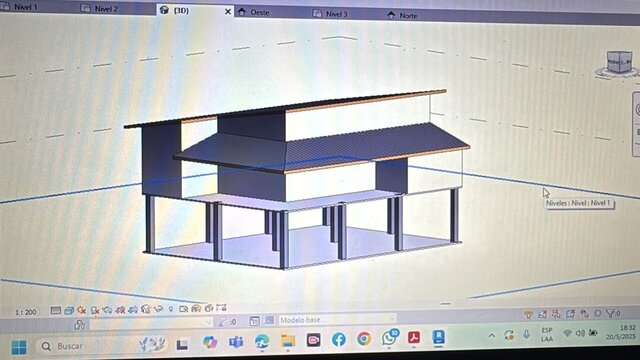Toggle Drag Elements on Selection
The width and height of the screenshot is (640, 360).
584,313
